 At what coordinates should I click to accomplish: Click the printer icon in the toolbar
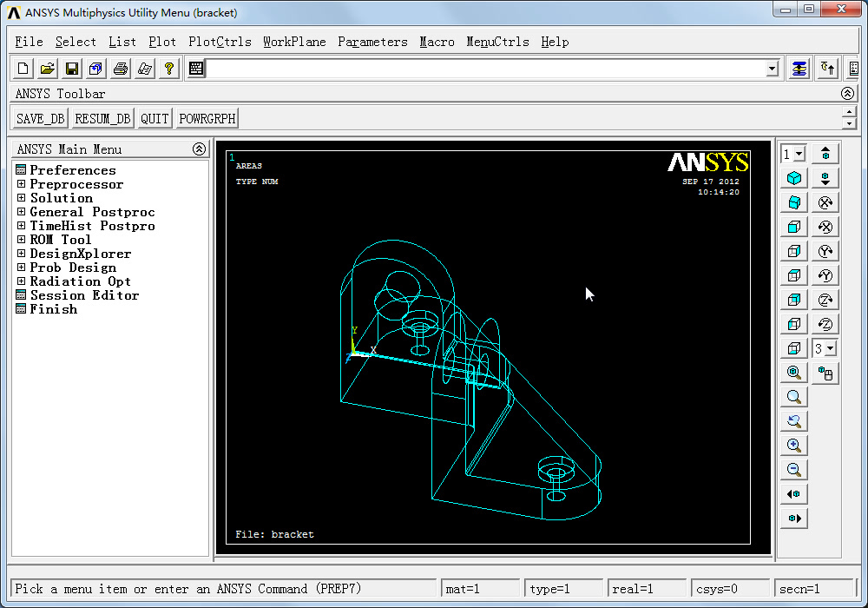coord(121,69)
